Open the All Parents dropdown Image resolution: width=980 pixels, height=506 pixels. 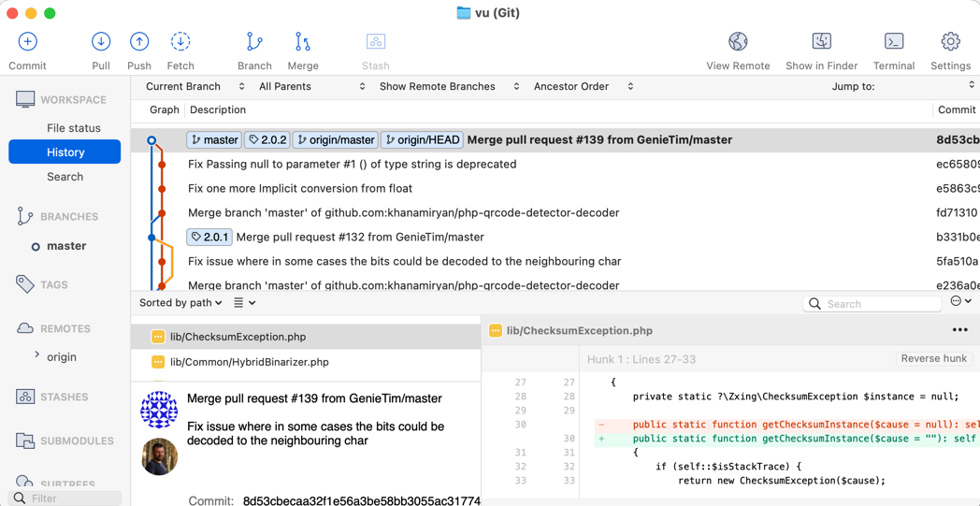click(311, 86)
